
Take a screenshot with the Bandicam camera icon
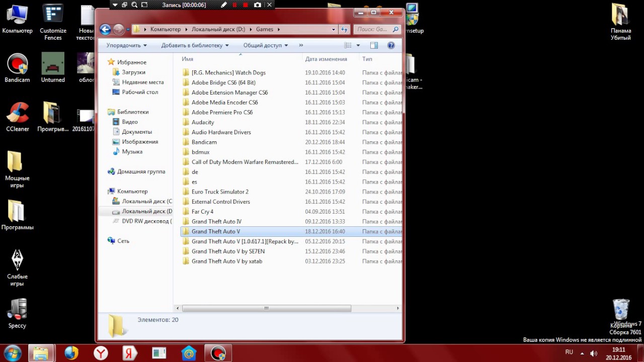[x=258, y=5]
